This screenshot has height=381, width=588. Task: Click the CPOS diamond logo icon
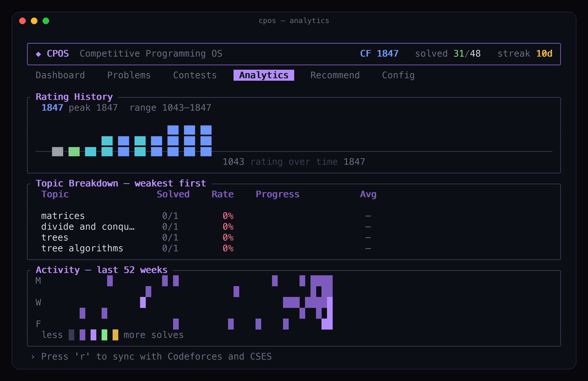coord(38,54)
